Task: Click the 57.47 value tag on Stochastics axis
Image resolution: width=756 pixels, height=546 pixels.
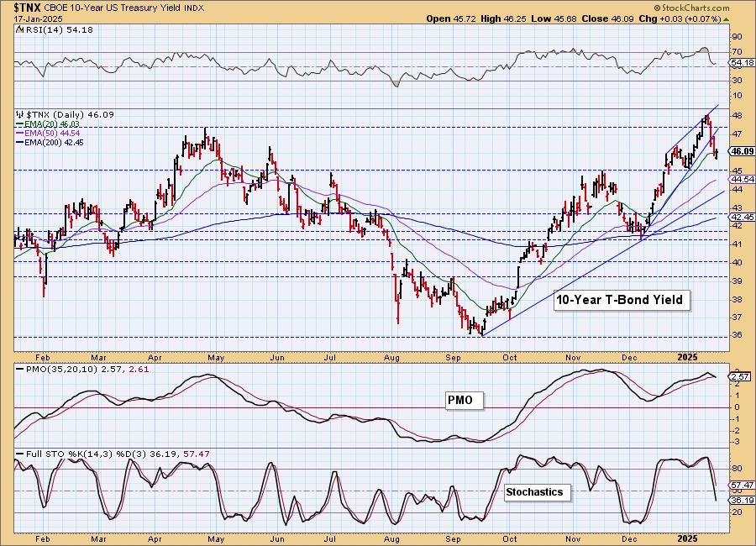Action: 743,485
